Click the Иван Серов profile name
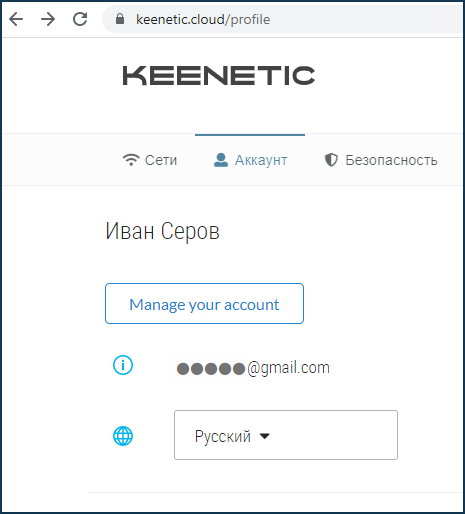This screenshot has width=465, height=514. [163, 231]
